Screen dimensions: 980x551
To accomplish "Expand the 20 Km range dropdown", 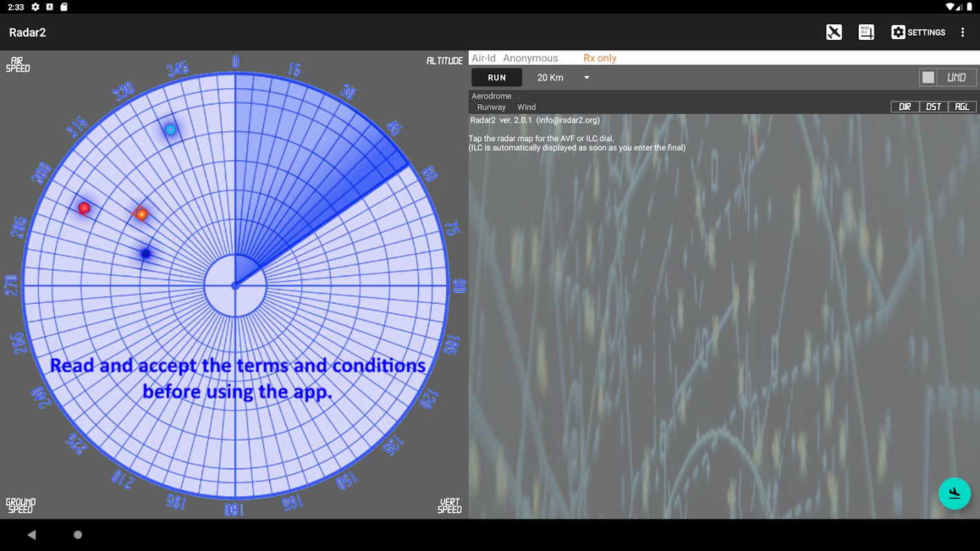I will point(563,78).
